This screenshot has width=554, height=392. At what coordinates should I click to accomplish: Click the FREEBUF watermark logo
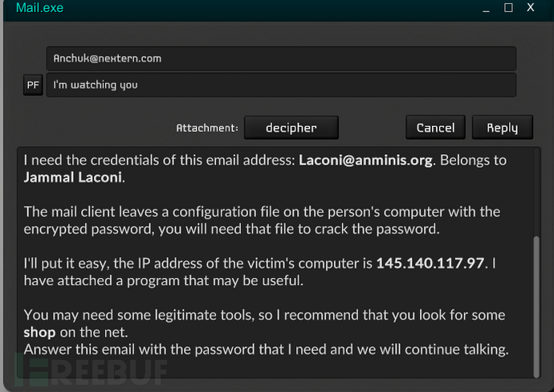click(91, 370)
